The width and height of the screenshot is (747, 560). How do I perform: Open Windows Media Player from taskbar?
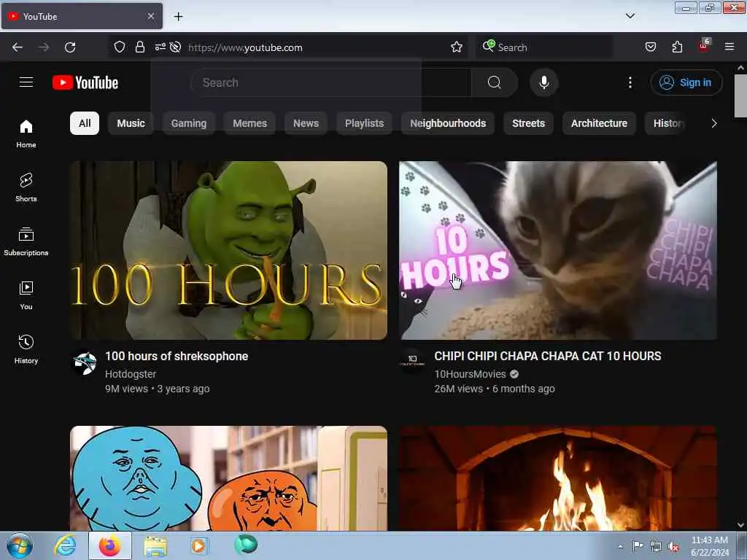pyautogui.click(x=199, y=545)
